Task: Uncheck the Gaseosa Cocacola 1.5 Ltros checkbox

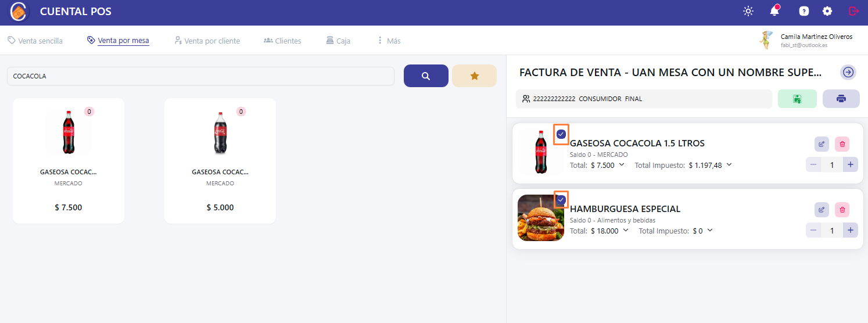Action: click(561, 134)
